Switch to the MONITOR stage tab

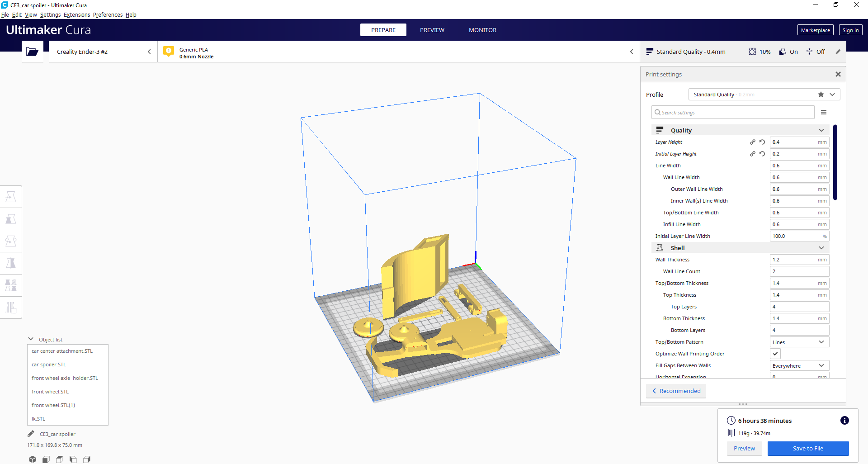pyautogui.click(x=482, y=30)
